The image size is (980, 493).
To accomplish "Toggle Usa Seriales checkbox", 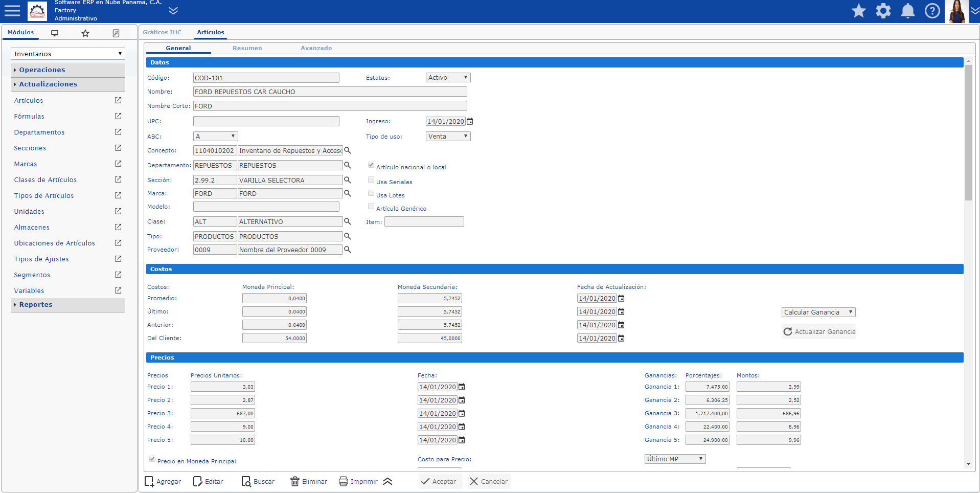I will click(371, 180).
